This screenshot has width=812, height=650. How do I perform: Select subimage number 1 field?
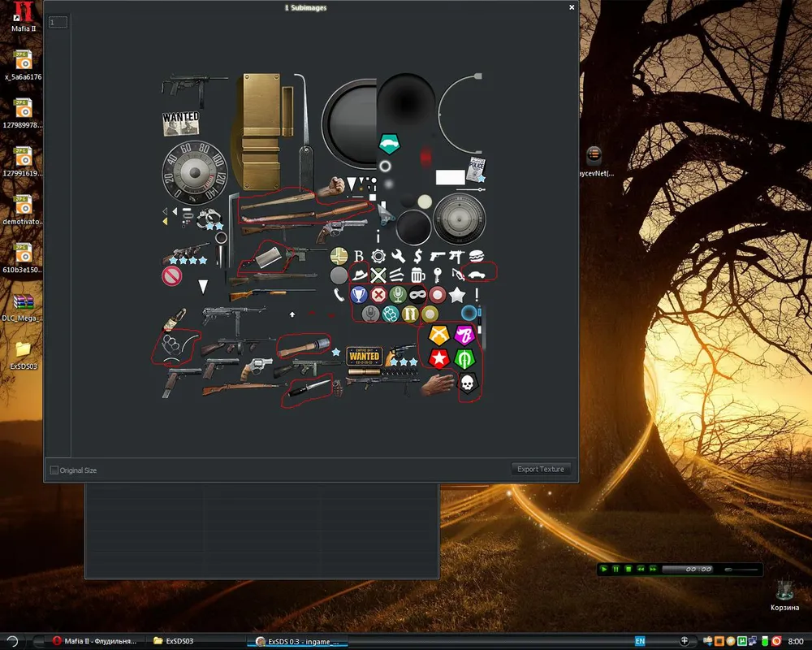(57, 23)
